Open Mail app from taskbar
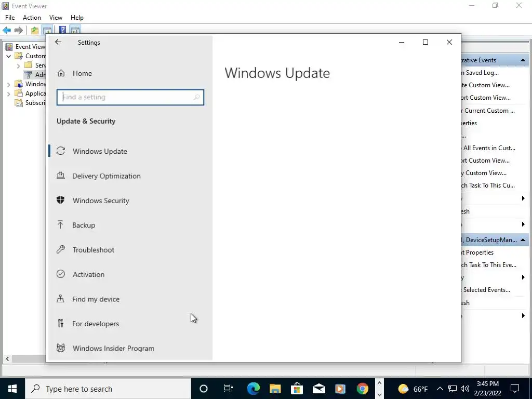532x399 pixels. (318, 389)
